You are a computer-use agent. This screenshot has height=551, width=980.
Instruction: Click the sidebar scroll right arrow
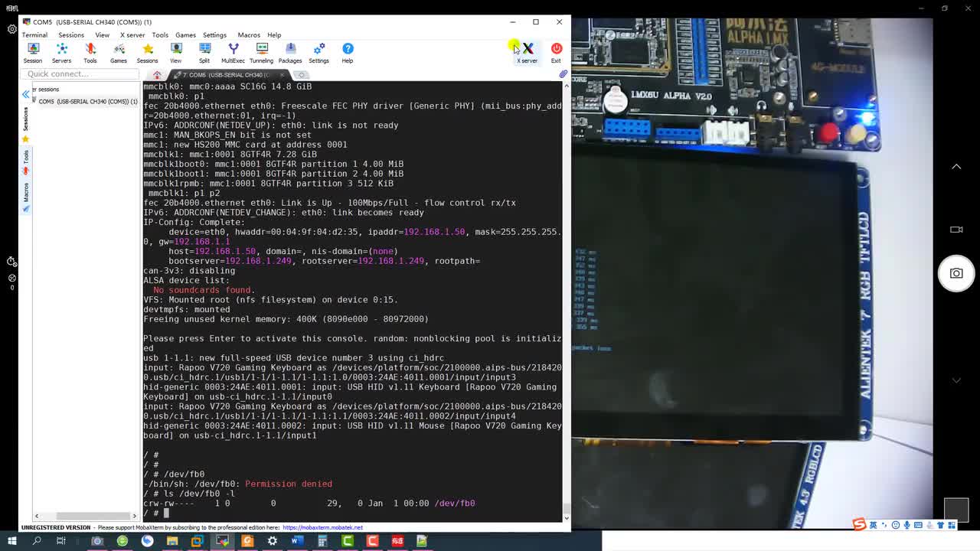coord(135,516)
